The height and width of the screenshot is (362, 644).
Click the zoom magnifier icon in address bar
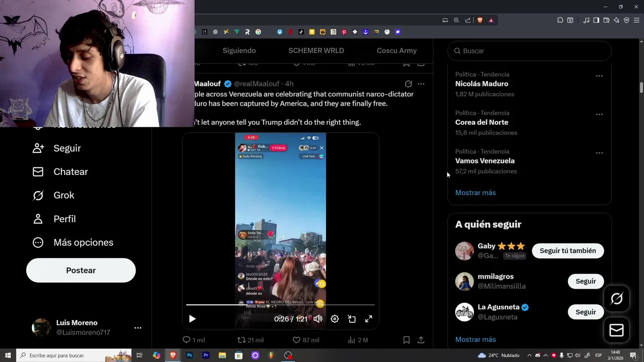click(x=456, y=20)
